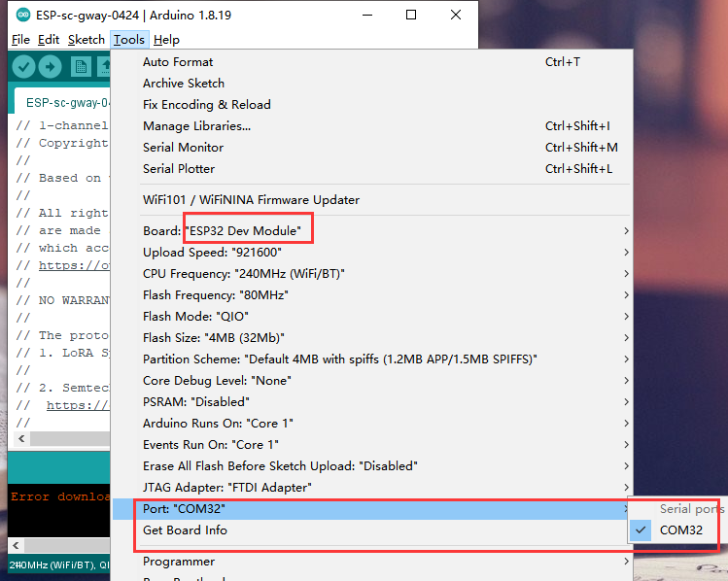The width and height of the screenshot is (728, 581).
Task: Choose Fix Encoding & Reload
Action: tap(372, 104)
